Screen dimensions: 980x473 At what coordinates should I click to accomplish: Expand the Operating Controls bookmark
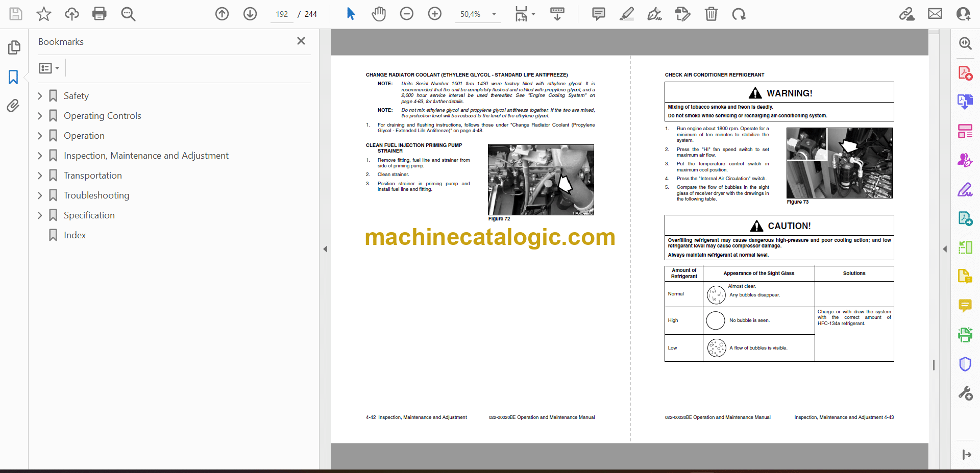click(40, 116)
